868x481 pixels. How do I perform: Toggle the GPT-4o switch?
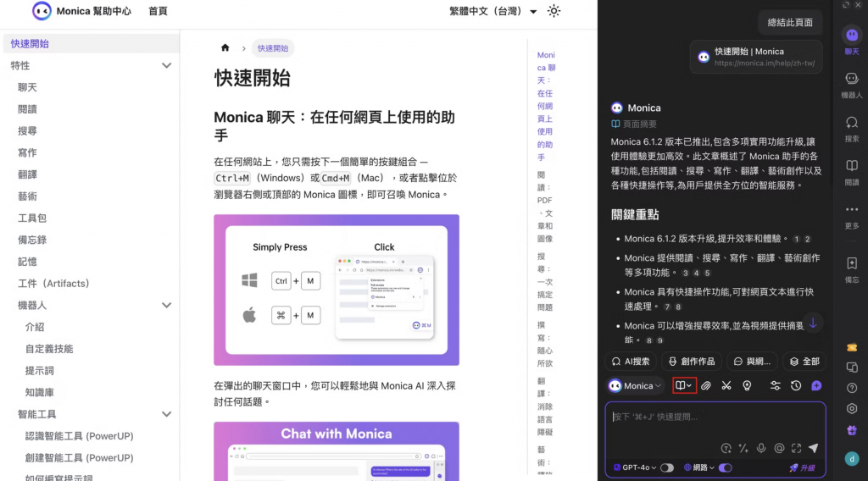pos(667,467)
